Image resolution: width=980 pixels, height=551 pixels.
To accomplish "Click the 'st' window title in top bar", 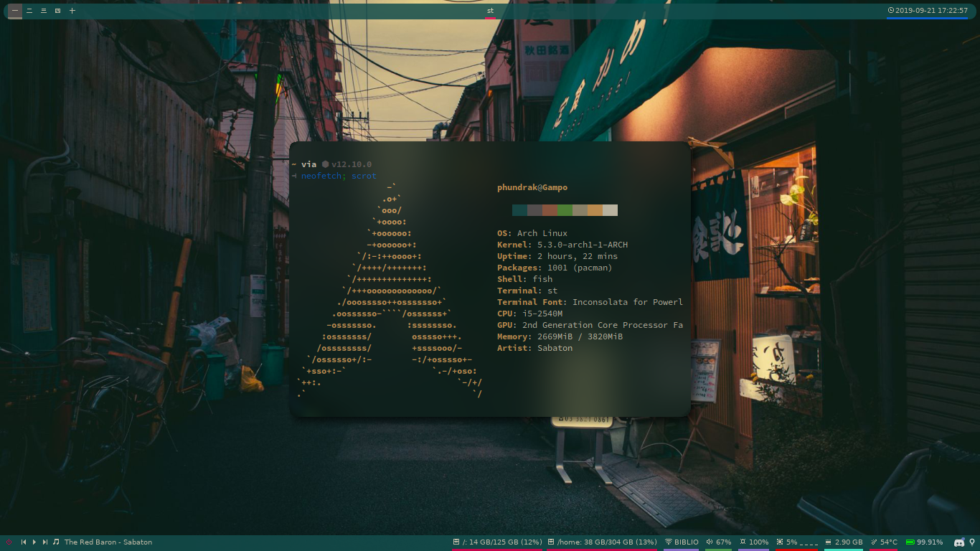I will (490, 11).
